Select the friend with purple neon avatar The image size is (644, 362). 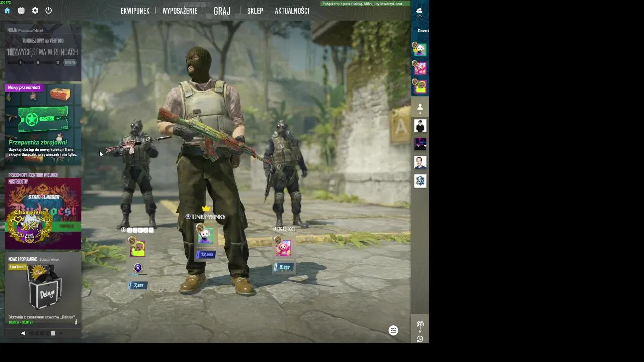[x=420, y=144]
